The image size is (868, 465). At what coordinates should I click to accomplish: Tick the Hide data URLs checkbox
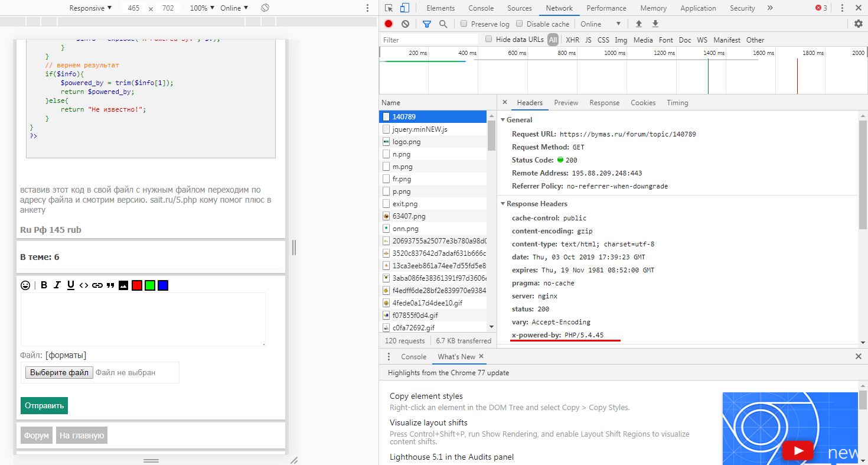(488, 40)
